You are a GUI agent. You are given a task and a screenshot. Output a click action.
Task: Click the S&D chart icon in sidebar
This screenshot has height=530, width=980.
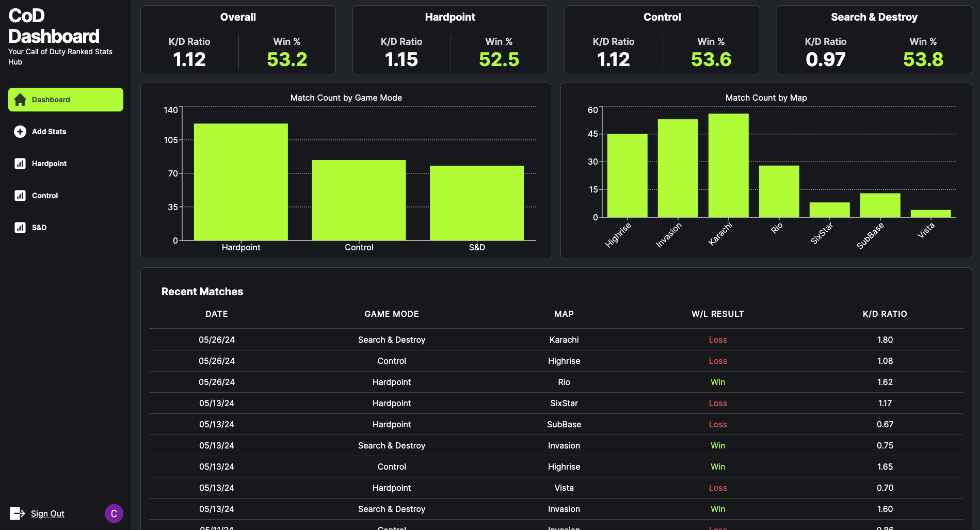[x=20, y=228]
